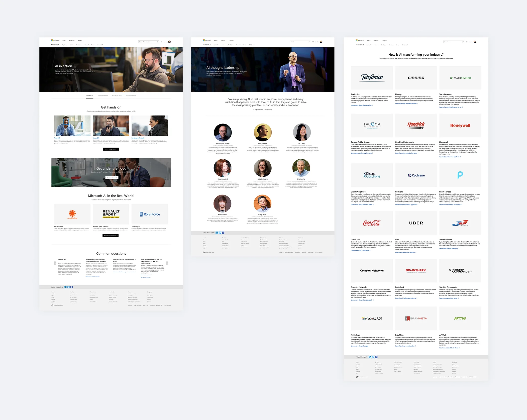Click Facebook icon on the industry page footer
The height and width of the screenshot is (420, 527).
click(376, 357)
